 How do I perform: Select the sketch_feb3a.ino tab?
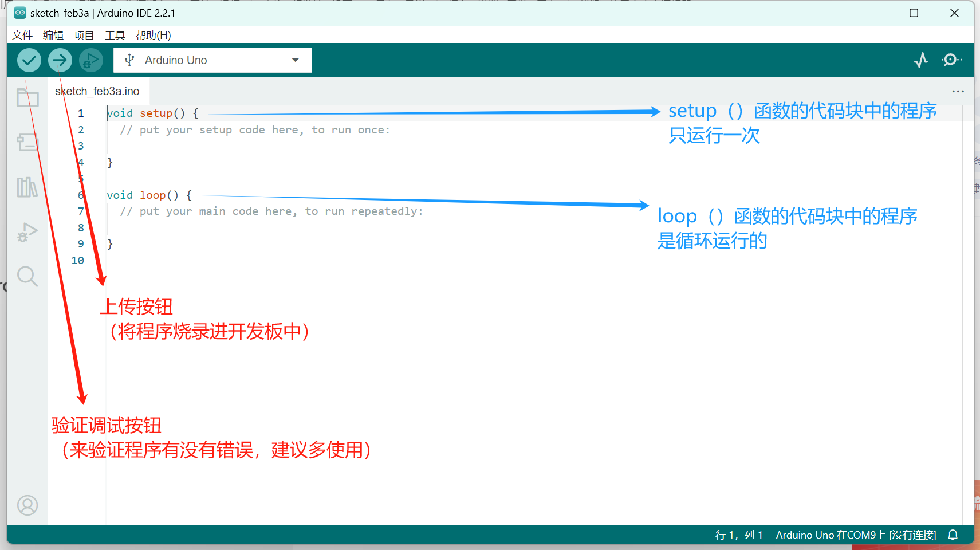(97, 91)
